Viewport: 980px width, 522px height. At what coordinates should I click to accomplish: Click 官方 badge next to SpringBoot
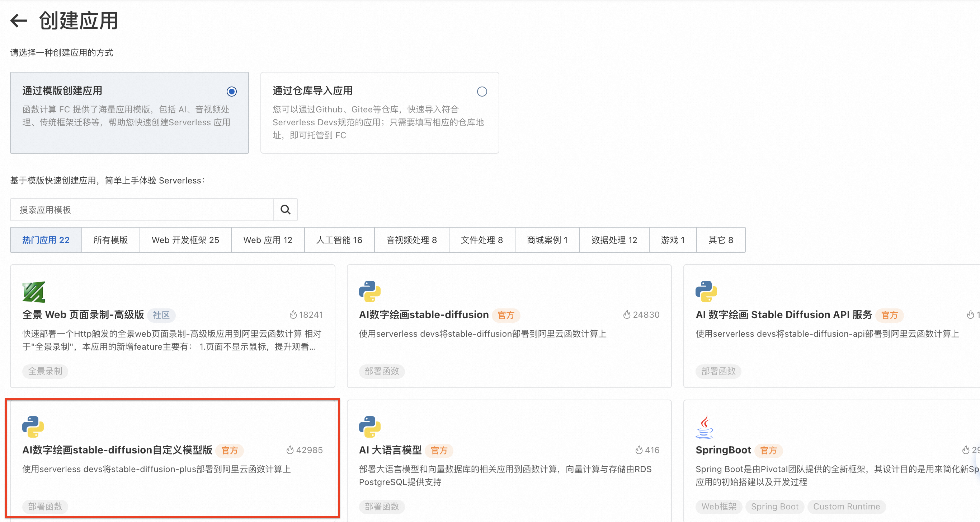click(x=768, y=451)
